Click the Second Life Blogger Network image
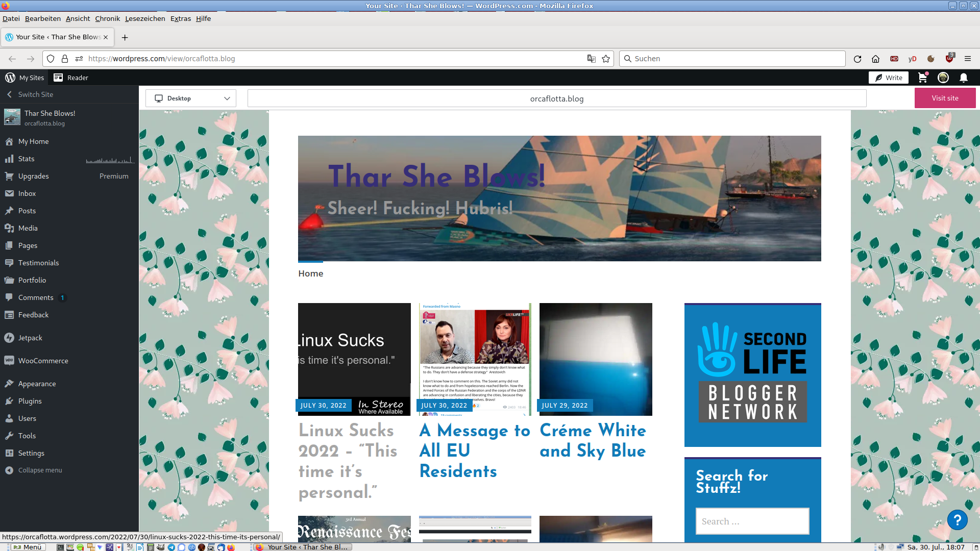 tap(752, 375)
